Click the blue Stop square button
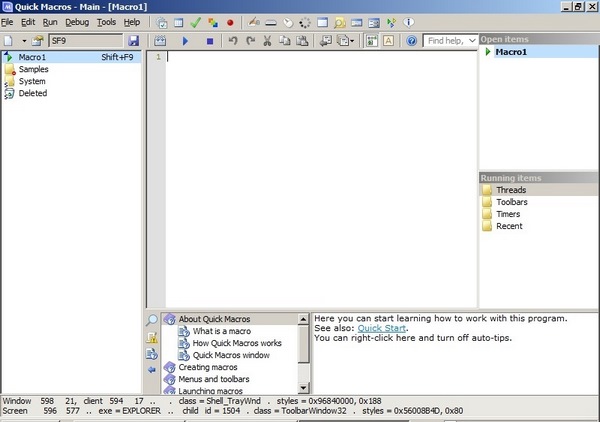Viewport: 600px width, 422px height. [210, 41]
